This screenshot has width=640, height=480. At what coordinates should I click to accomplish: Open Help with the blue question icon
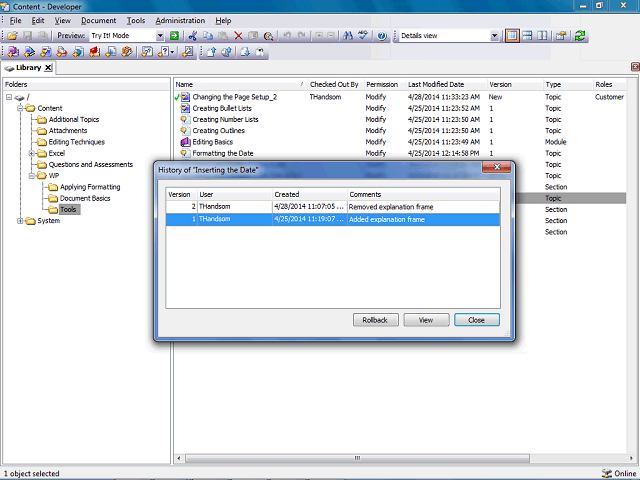382,36
